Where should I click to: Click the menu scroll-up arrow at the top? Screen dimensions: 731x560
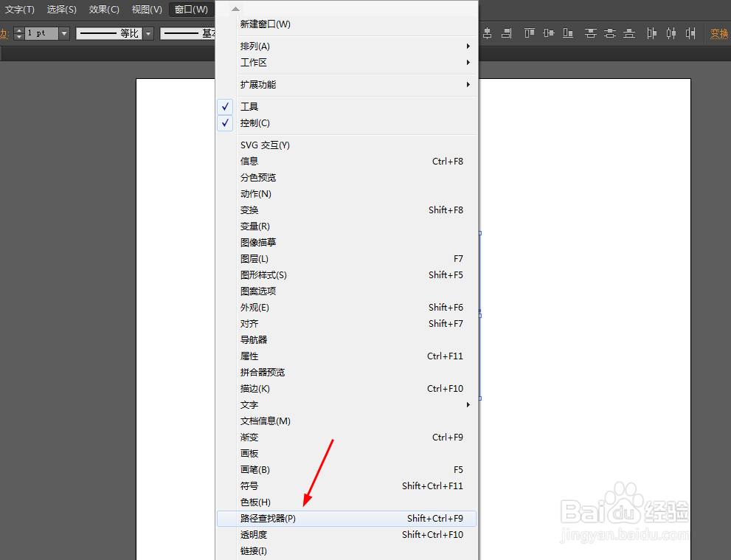click(x=235, y=8)
